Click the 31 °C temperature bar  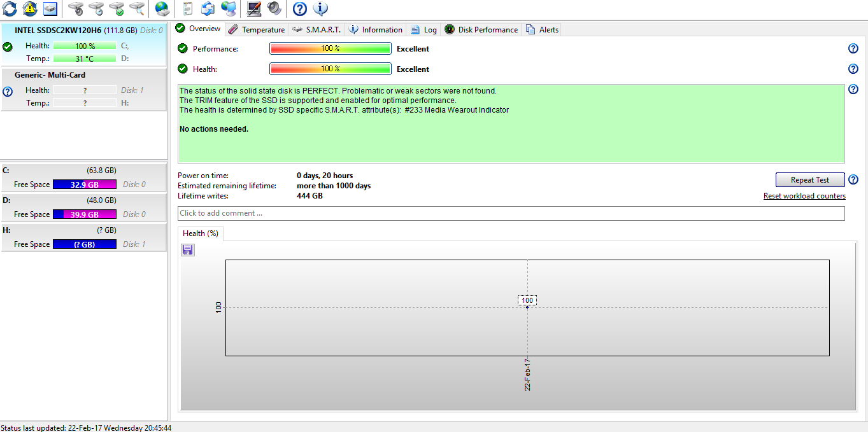[x=85, y=59]
